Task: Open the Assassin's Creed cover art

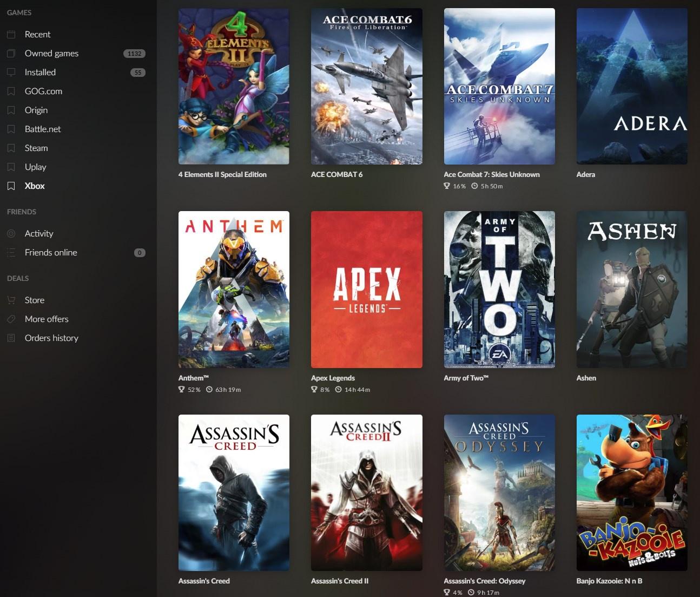Action: click(234, 493)
